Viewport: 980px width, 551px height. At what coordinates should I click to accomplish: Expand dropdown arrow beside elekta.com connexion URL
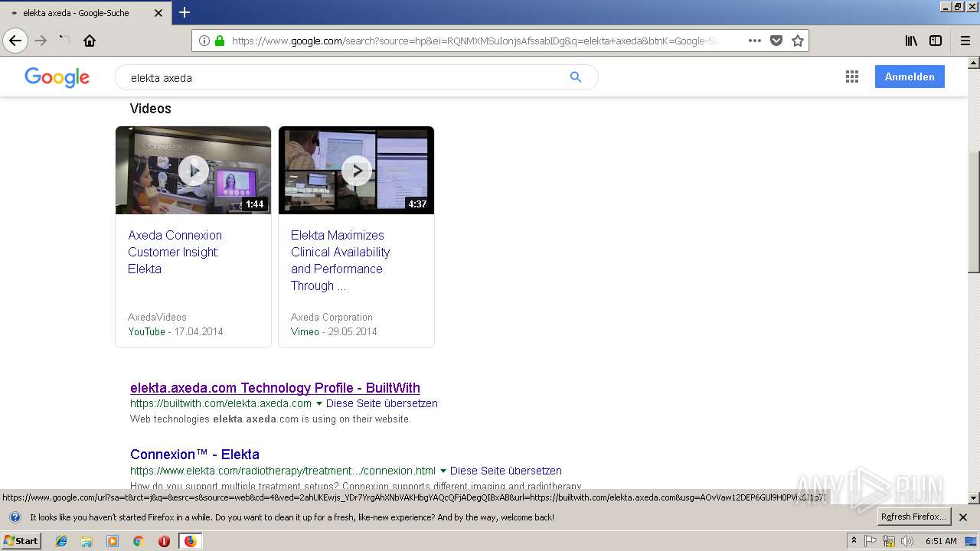[443, 471]
